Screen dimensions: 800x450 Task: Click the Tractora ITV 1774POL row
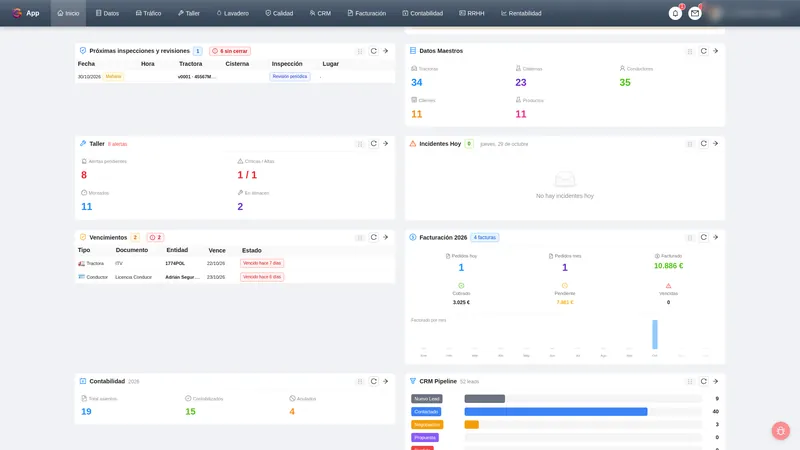click(235, 263)
